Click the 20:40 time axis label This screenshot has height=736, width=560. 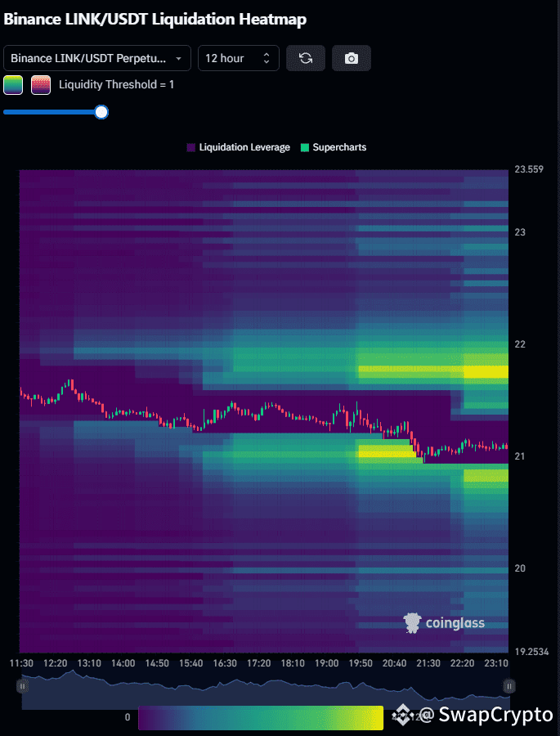394,663
